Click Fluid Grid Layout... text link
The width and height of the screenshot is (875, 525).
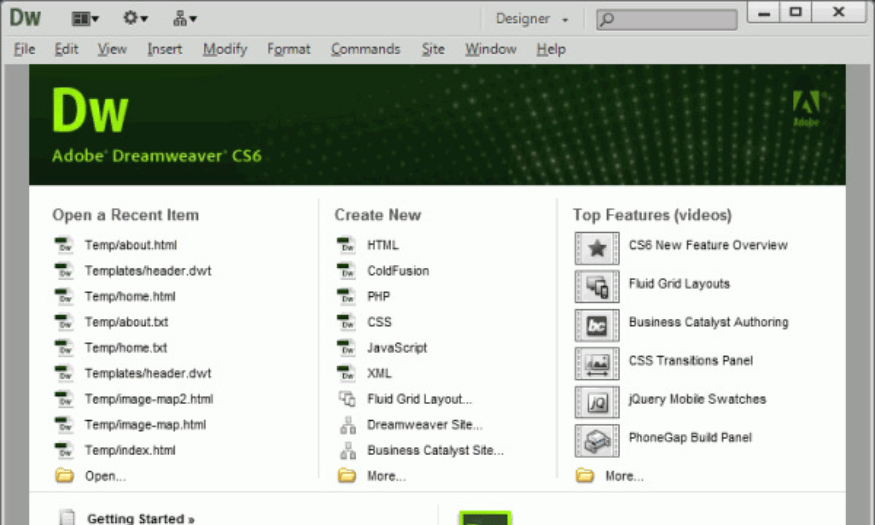419,399
